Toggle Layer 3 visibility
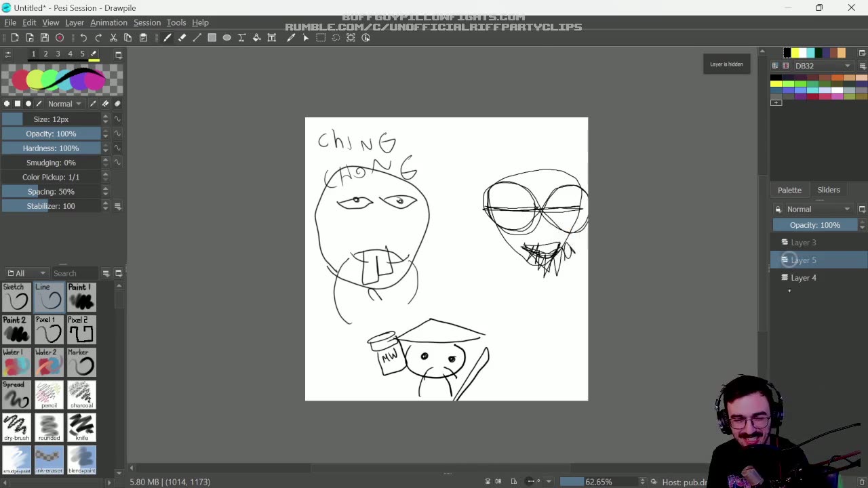 [785, 242]
